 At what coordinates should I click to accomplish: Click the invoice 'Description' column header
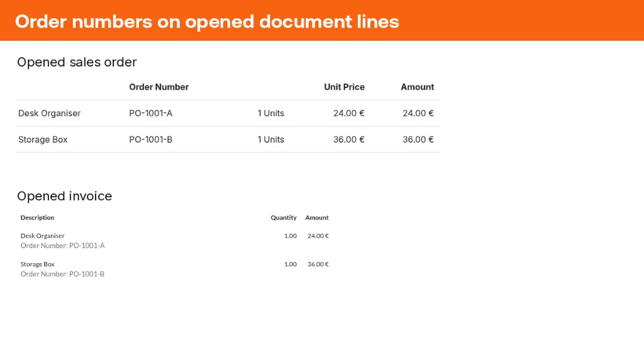click(37, 217)
